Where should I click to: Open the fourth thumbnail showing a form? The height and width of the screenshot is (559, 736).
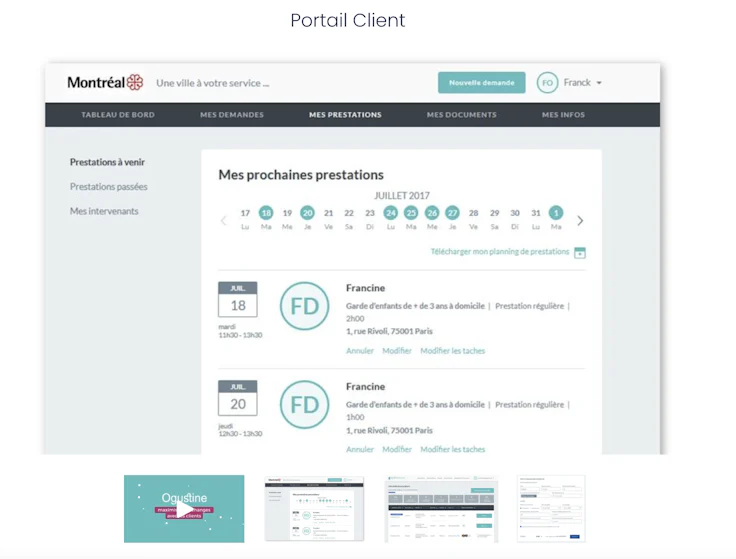coord(551,509)
